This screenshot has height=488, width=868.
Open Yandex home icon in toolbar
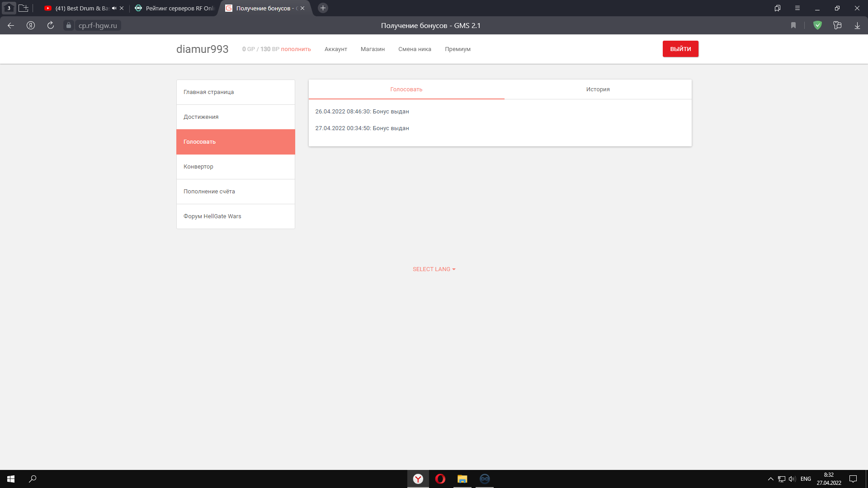pyautogui.click(x=31, y=25)
